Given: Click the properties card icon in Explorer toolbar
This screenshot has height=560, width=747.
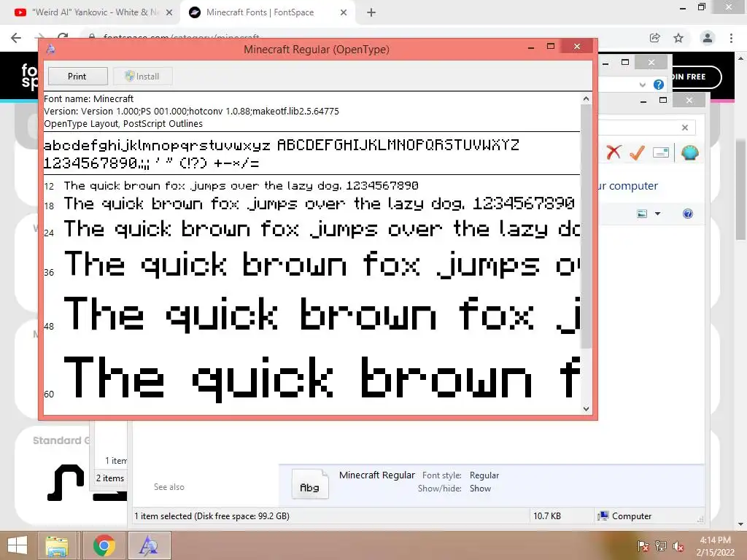Looking at the screenshot, I should [661, 152].
